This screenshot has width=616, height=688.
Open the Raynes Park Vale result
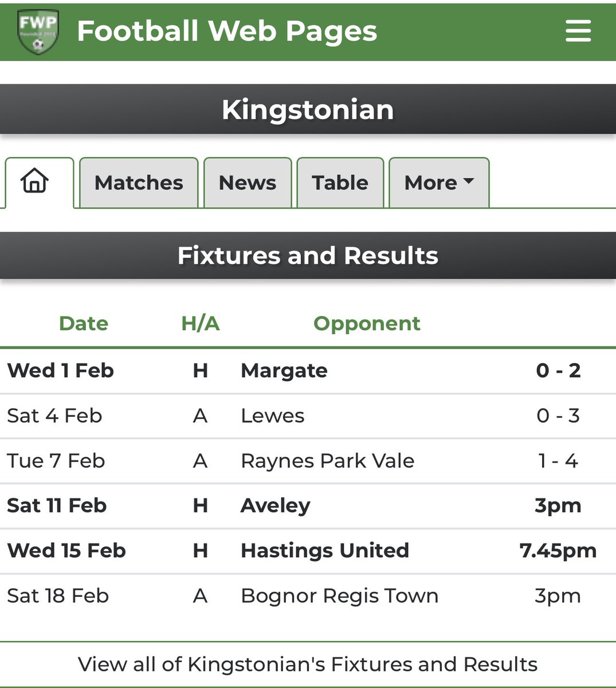pos(308,461)
